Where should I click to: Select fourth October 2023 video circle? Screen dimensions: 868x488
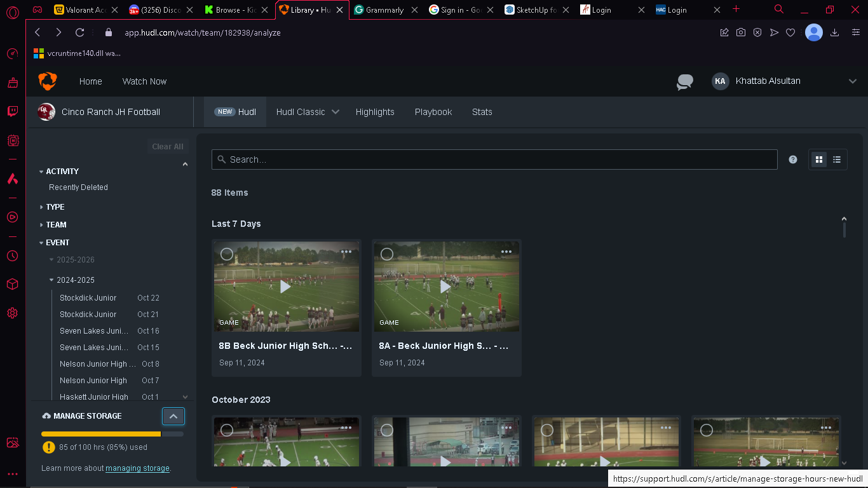(707, 430)
